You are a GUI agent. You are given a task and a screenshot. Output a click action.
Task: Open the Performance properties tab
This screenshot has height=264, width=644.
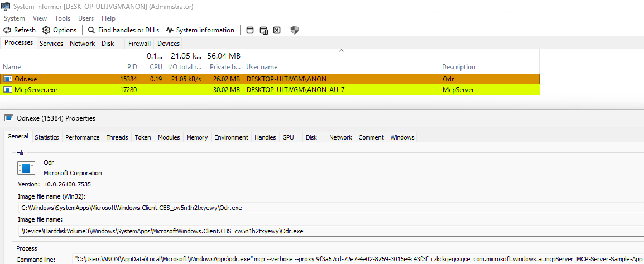(x=83, y=137)
